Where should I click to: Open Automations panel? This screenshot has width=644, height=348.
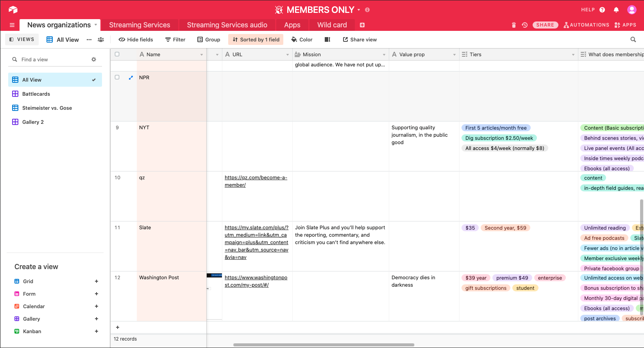pyautogui.click(x=586, y=25)
